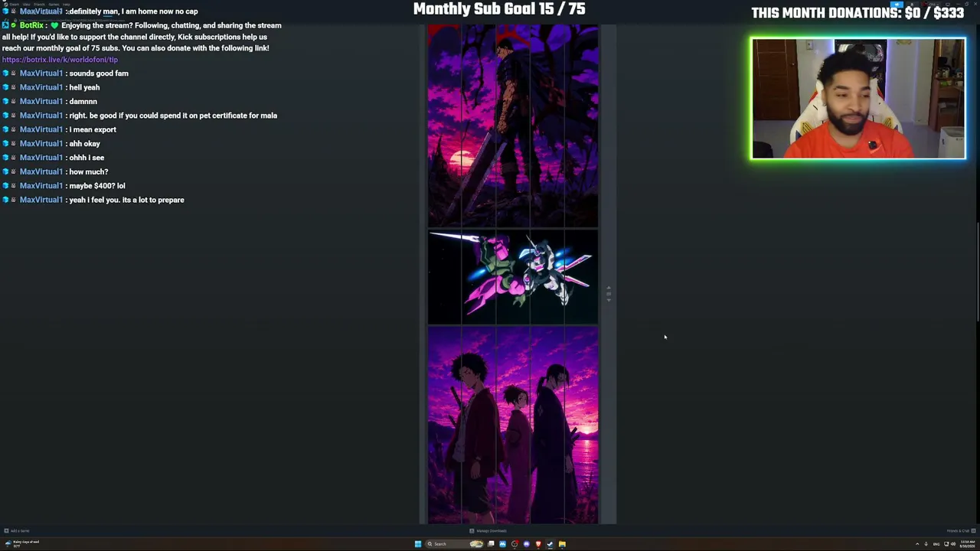Click the chat message 'how much?'
The width and height of the screenshot is (980, 551).
click(88, 172)
